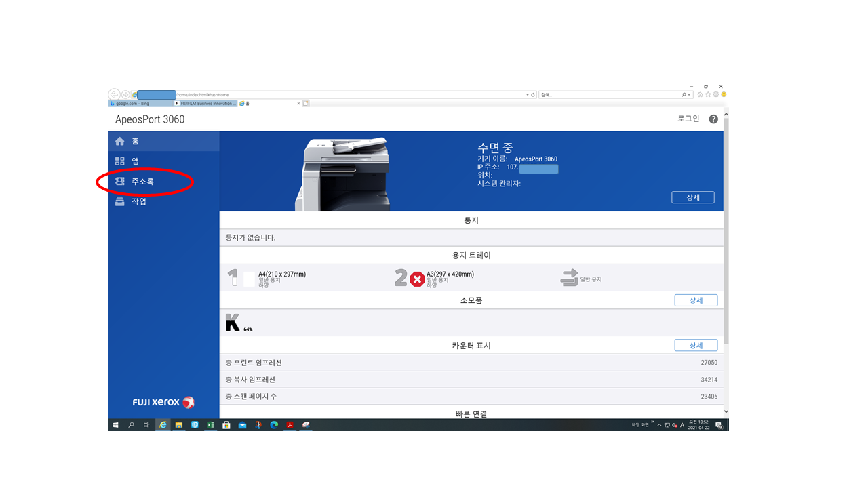Screen dimensions: 868x488
Task: Open Mail from the taskbar
Action: 242,425
